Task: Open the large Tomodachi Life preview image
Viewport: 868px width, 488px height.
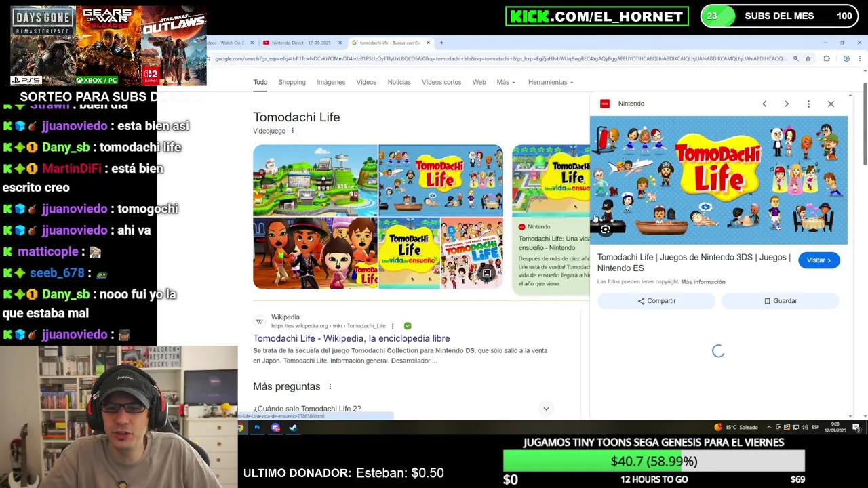Action: [x=718, y=180]
